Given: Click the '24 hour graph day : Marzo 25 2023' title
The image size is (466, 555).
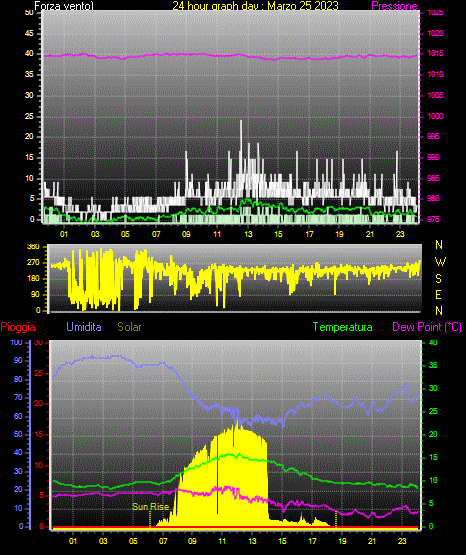Looking at the screenshot, I should click(x=255, y=6).
